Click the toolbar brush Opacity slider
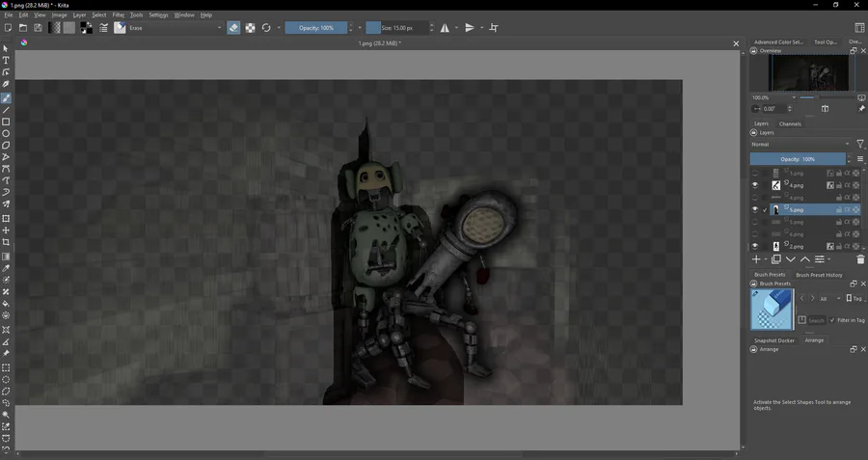Image resolution: width=868 pixels, height=460 pixels. (316, 28)
